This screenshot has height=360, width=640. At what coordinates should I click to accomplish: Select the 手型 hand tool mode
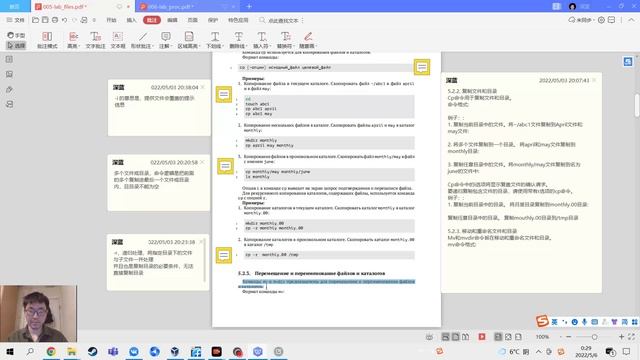tap(16, 35)
